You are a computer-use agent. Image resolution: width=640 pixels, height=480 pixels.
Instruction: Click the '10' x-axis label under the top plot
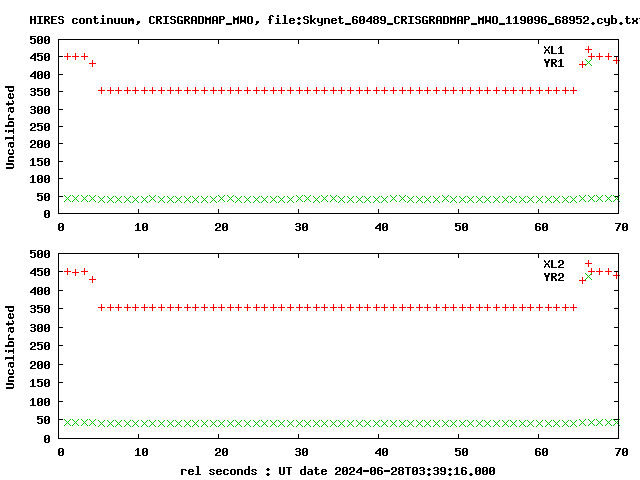141,227
